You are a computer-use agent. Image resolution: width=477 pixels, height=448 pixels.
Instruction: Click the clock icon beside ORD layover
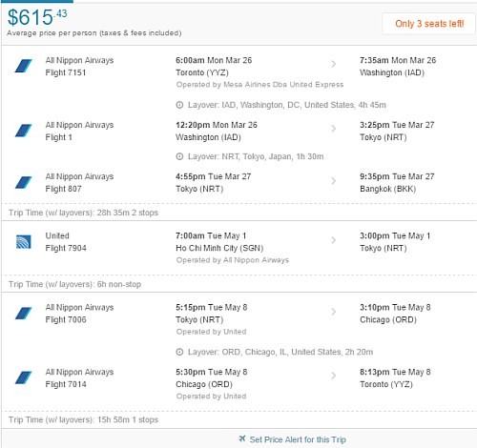(179, 352)
